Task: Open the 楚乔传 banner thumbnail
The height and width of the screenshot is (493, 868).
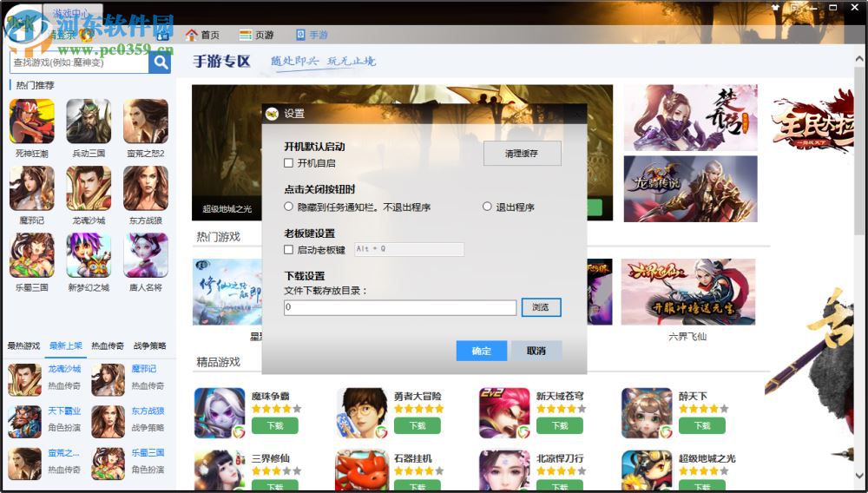Action: pos(690,117)
